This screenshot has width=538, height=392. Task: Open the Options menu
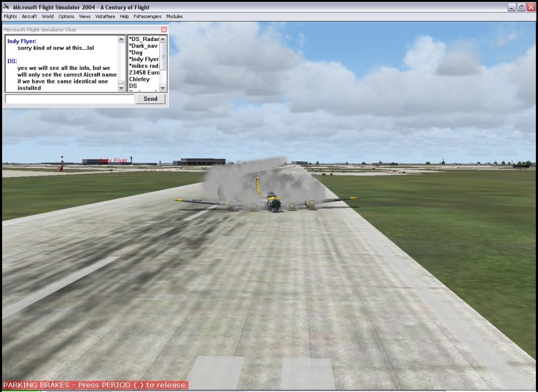[x=66, y=16]
